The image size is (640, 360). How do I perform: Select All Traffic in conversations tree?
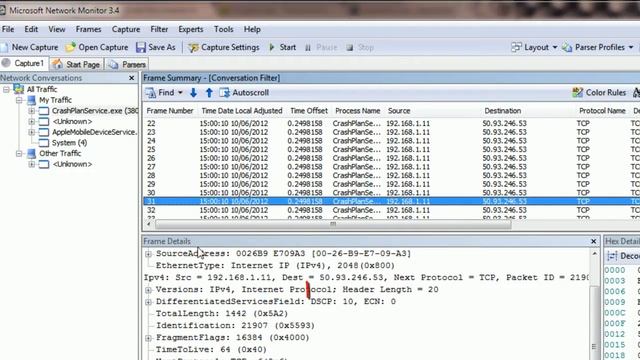click(x=42, y=89)
